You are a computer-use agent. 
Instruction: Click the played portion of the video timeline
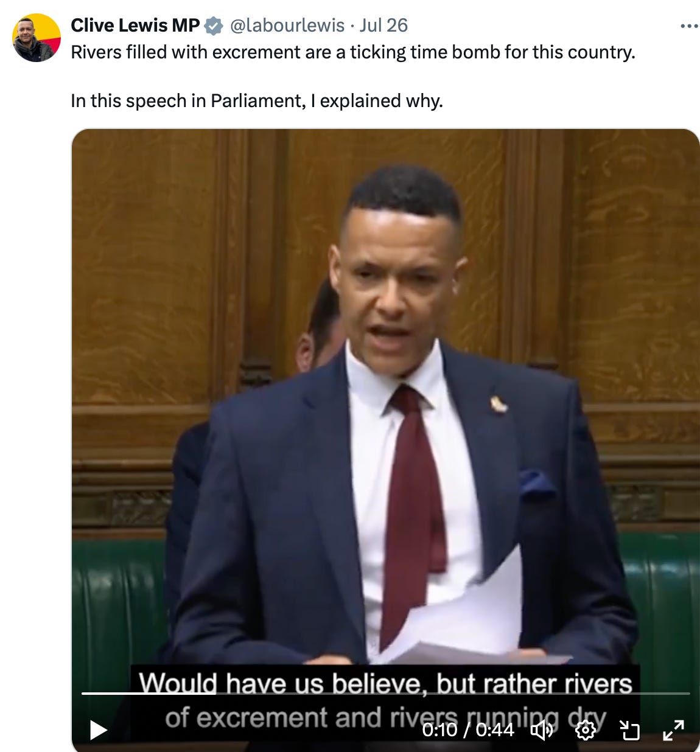click(x=150, y=693)
